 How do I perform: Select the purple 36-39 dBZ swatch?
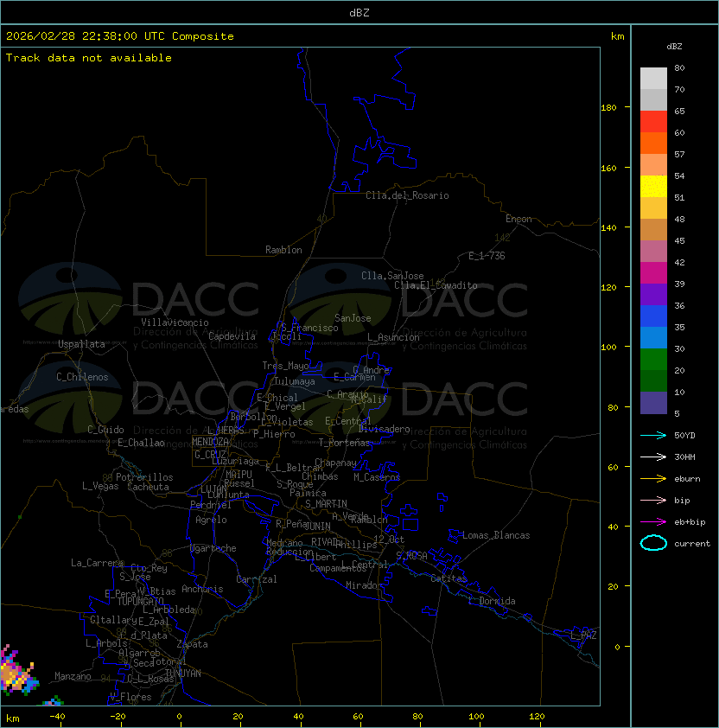click(653, 294)
